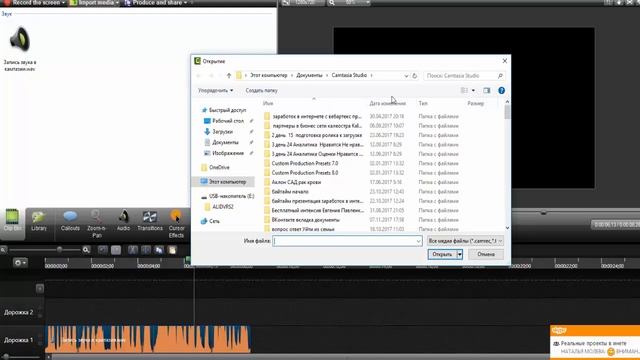640x360 pixels.
Task: Select the audio clip thumbnail in Clip Bin
Action: pos(20,40)
